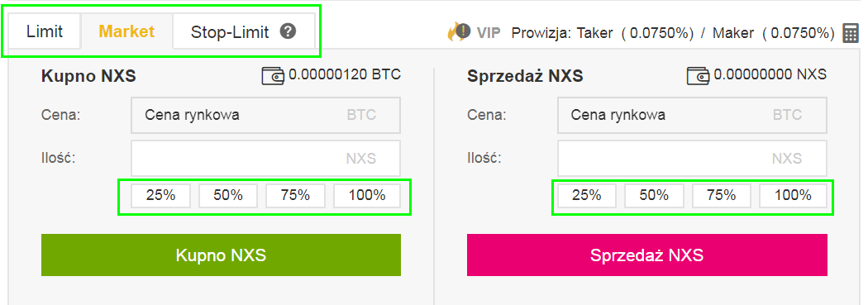This screenshot has width=868, height=305.
Task: Select the Market order tab
Action: point(126,31)
